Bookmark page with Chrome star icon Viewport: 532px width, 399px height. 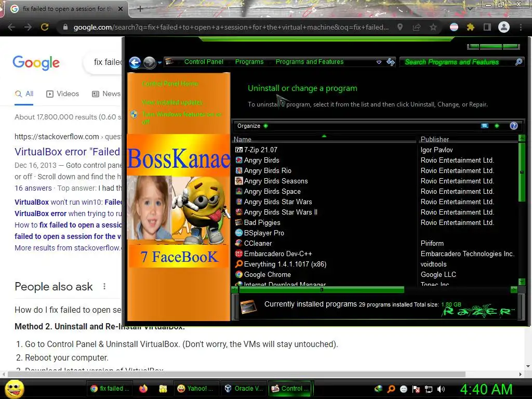433,27
